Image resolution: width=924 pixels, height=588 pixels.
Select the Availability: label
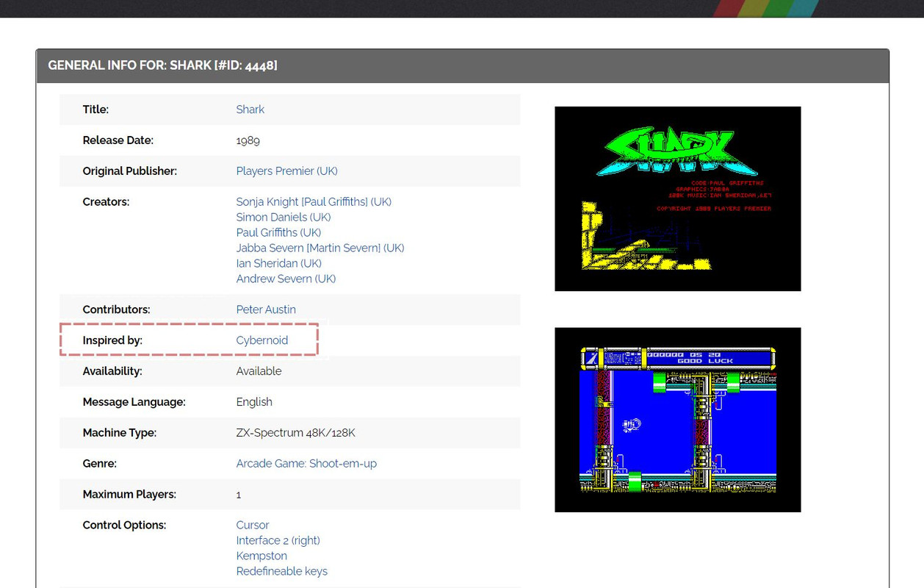tap(112, 372)
